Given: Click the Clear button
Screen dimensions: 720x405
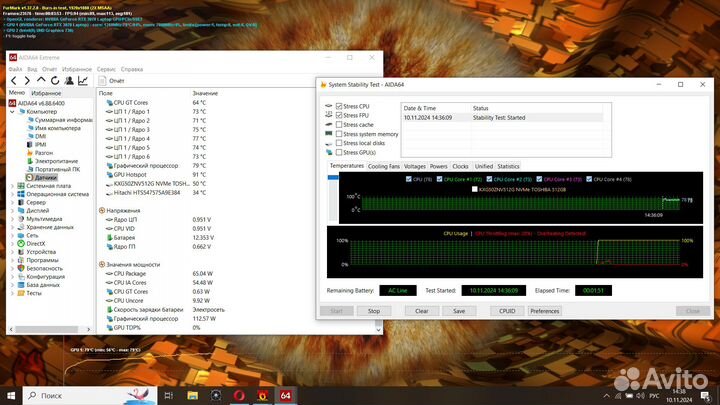Looking at the screenshot, I should pyautogui.click(x=422, y=311).
